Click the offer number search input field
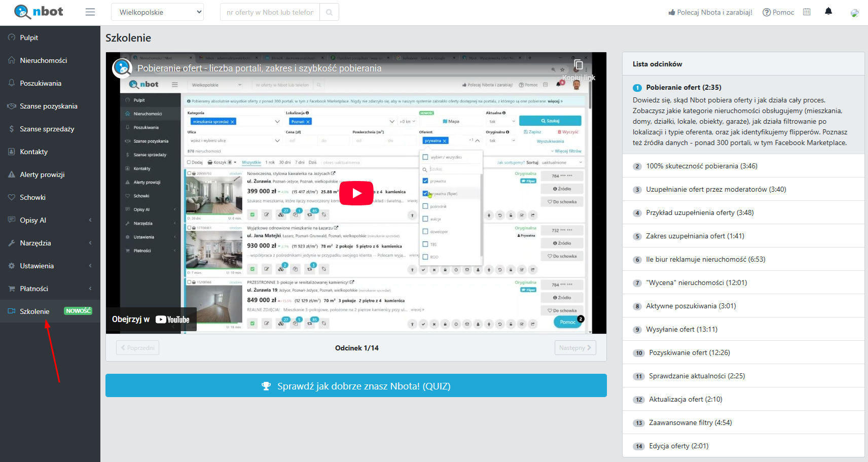 (x=270, y=12)
